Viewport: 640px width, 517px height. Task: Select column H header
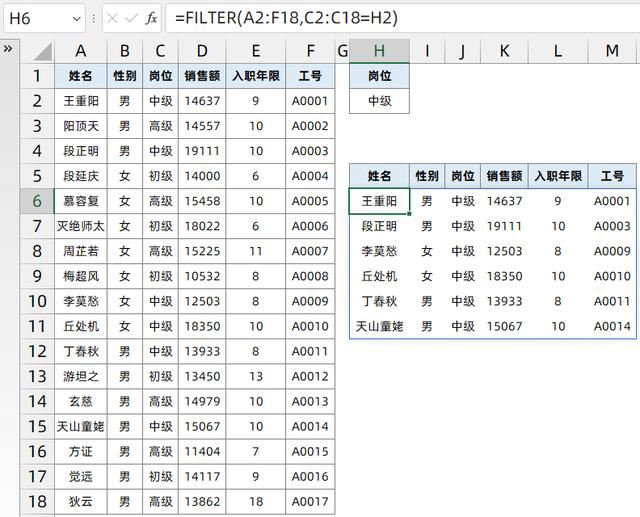coord(379,51)
